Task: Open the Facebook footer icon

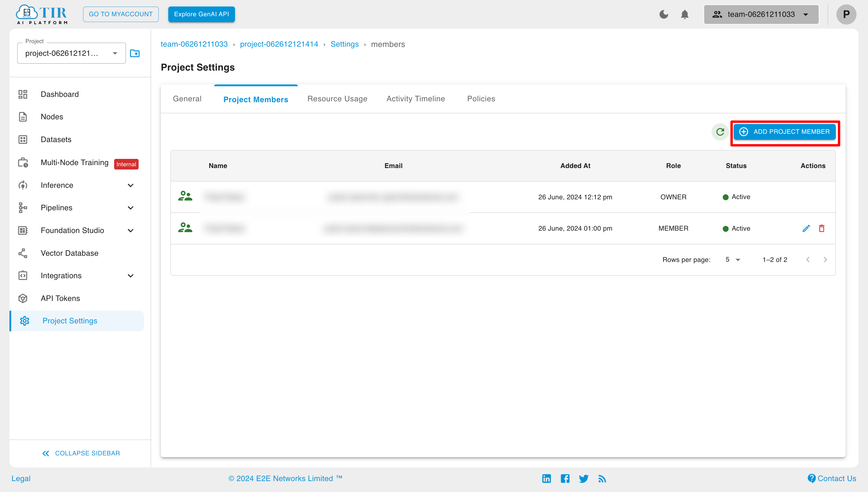Action: click(x=565, y=478)
